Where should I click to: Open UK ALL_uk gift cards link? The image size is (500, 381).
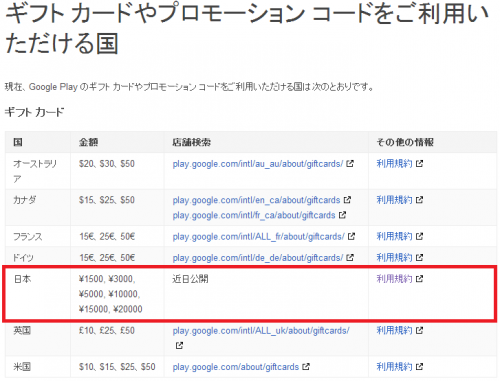click(261, 331)
